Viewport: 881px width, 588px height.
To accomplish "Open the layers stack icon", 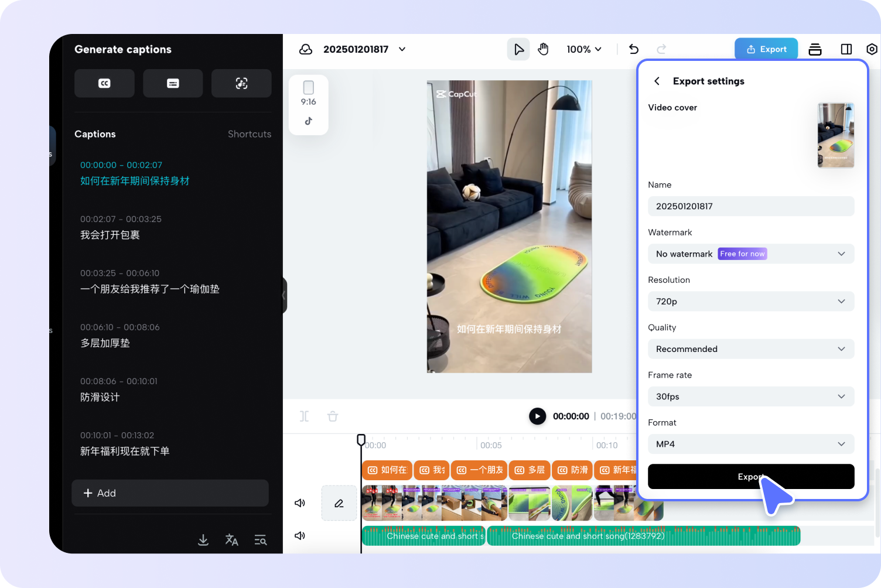I will pyautogui.click(x=815, y=49).
